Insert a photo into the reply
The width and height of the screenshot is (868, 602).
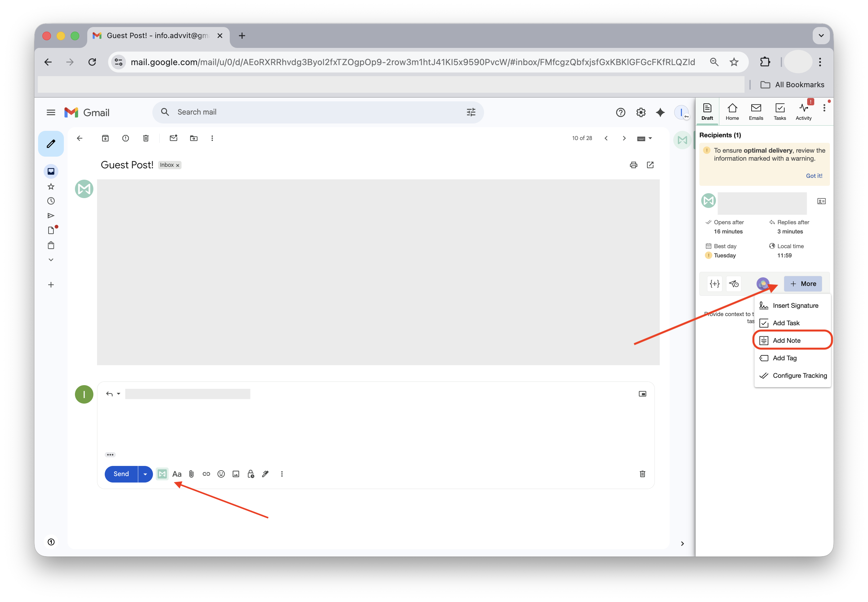tap(236, 474)
